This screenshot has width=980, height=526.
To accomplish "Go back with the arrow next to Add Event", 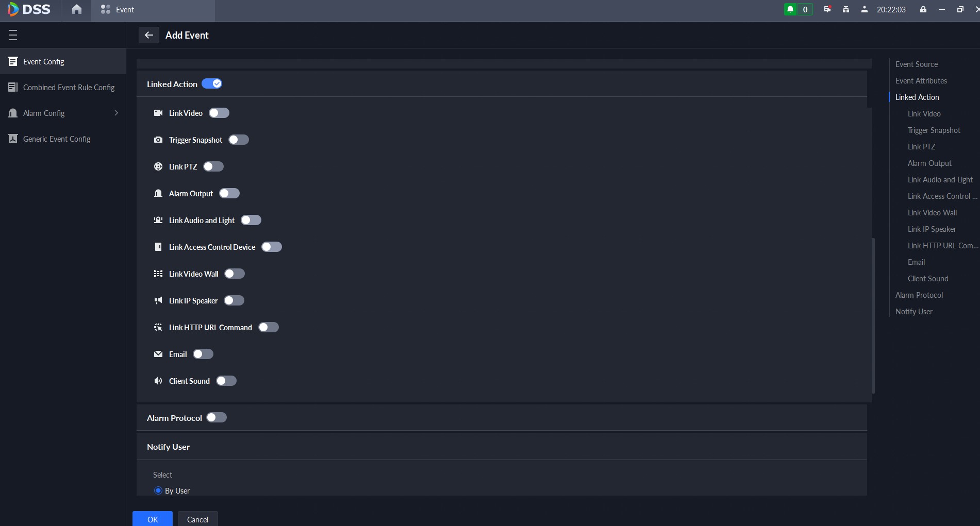I will pyautogui.click(x=149, y=35).
